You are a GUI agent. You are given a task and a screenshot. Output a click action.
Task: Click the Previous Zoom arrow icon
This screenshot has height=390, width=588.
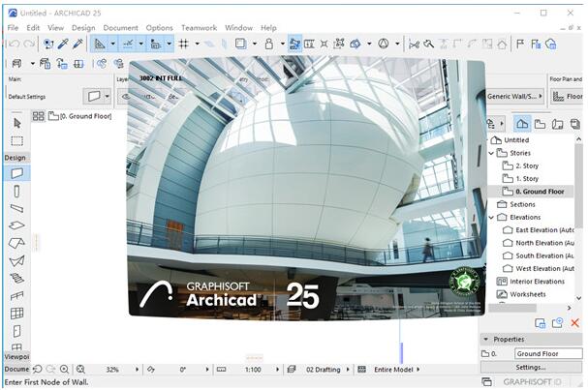[x=38, y=370]
